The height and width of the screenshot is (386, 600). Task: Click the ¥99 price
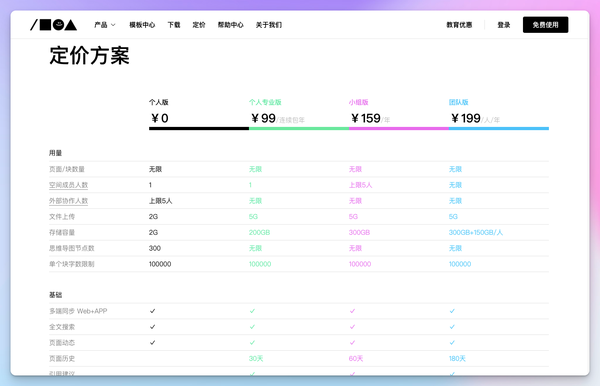tap(263, 118)
